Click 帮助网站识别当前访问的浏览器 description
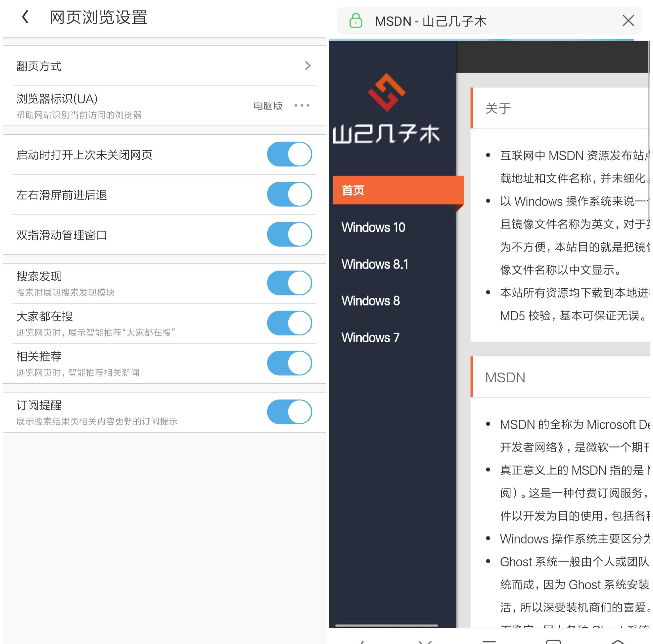Viewport: 653px width, 644px height. point(79,115)
